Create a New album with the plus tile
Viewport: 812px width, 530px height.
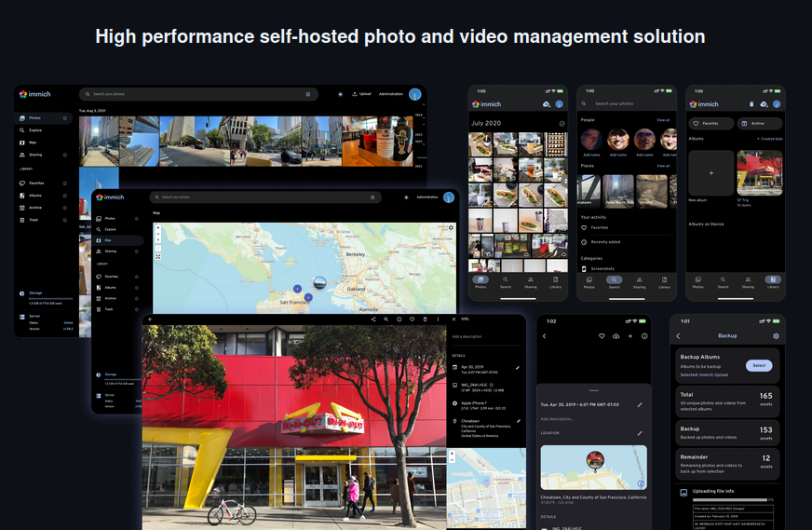coord(711,173)
